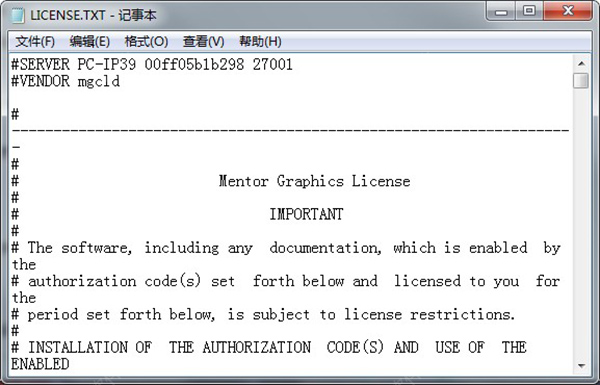Screen dimensions: 600x385
Task: Click the scrollbar track below the thumb
Action: 581,223
